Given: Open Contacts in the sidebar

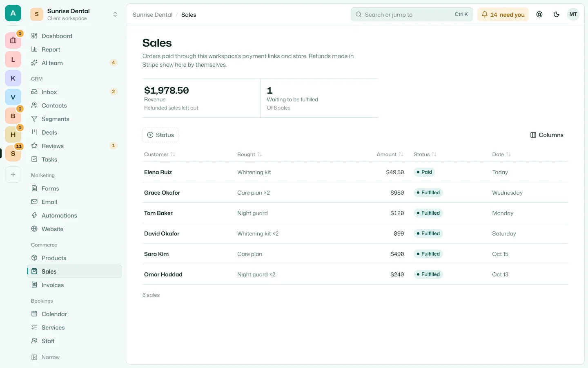Looking at the screenshot, I should 74,105.
